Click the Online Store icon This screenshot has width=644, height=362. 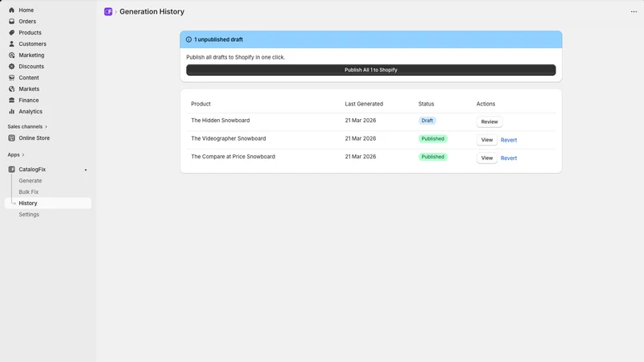point(11,138)
